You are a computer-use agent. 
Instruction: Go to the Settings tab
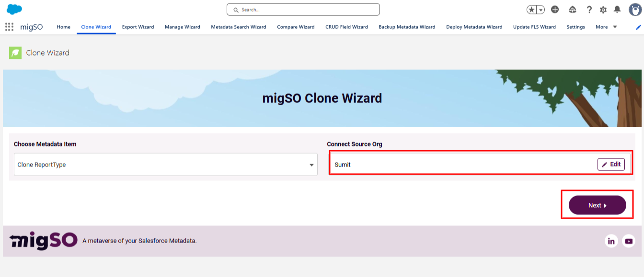click(x=575, y=27)
